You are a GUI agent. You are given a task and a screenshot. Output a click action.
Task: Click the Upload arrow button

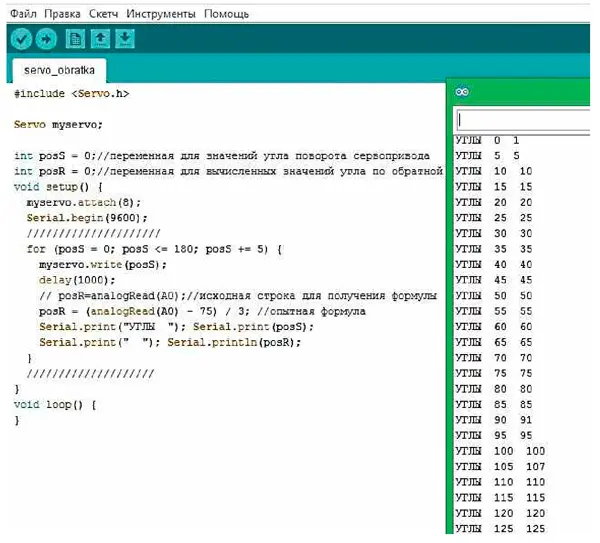pyautogui.click(x=46, y=39)
